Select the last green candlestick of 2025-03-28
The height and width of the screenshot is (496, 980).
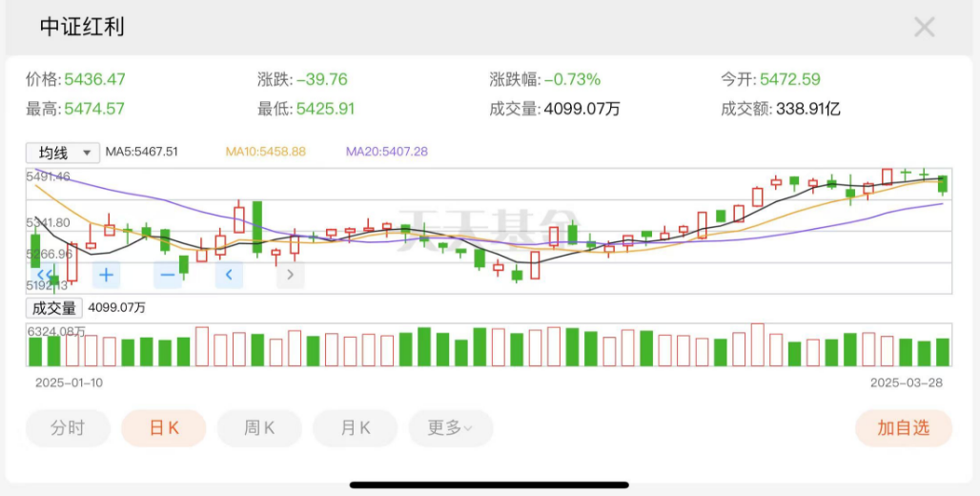click(x=943, y=184)
